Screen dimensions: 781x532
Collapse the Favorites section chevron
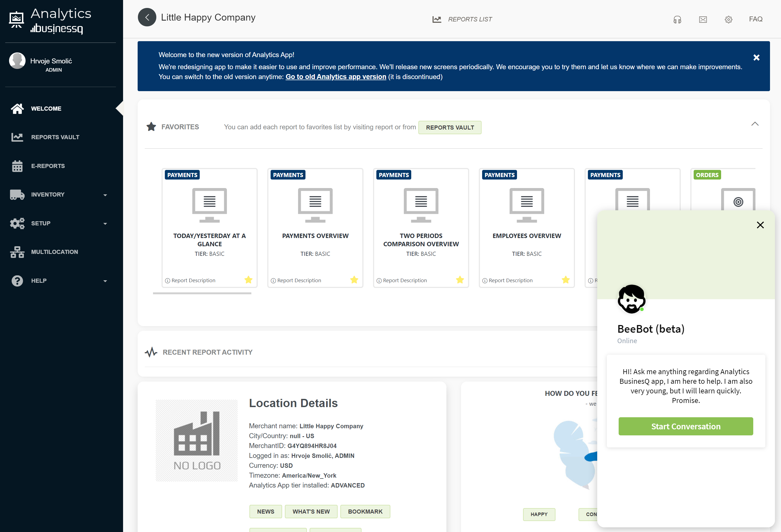pos(755,124)
